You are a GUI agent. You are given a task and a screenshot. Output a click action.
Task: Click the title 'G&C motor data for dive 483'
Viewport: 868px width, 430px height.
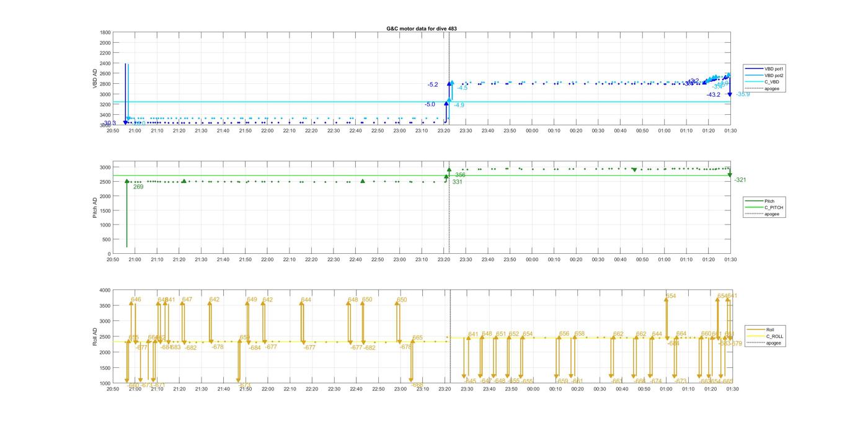click(422, 29)
